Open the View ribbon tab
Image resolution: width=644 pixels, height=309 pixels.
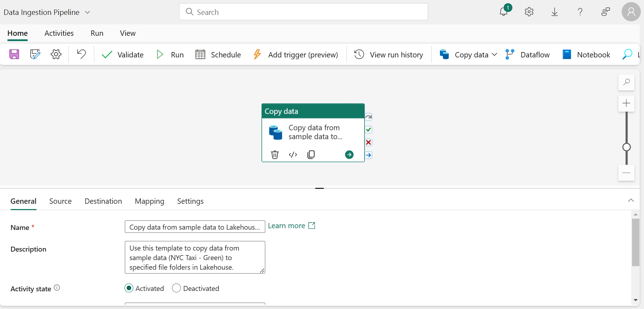tap(128, 33)
